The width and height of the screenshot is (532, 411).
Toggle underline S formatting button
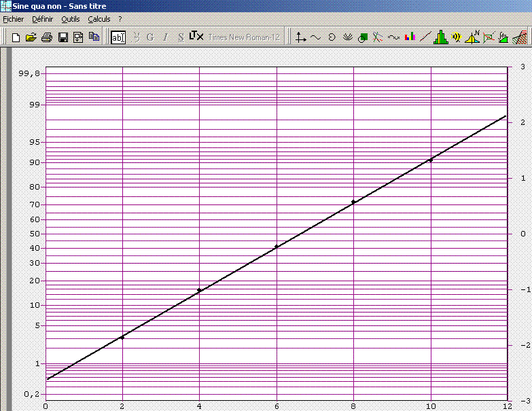[181, 37]
